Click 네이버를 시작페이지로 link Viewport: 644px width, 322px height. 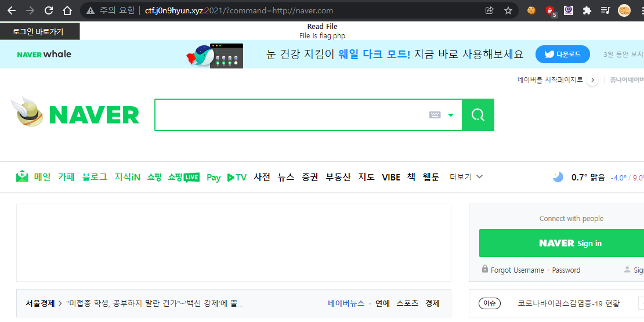click(550, 79)
